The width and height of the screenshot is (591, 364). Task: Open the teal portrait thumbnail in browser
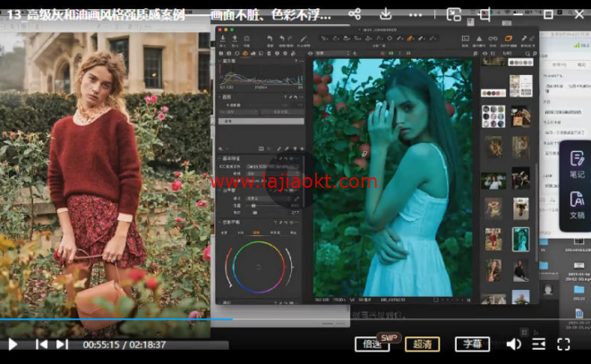[x=521, y=240]
